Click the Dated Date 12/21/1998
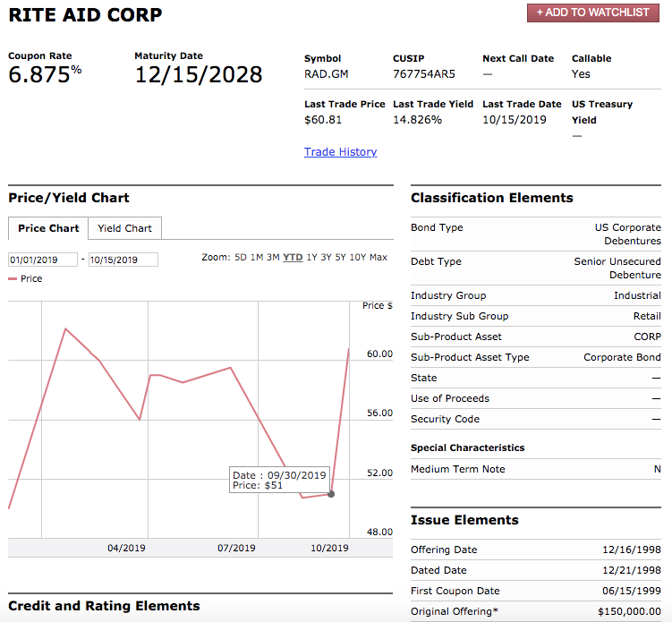Screen dimensions: 672x622 (x=631, y=570)
